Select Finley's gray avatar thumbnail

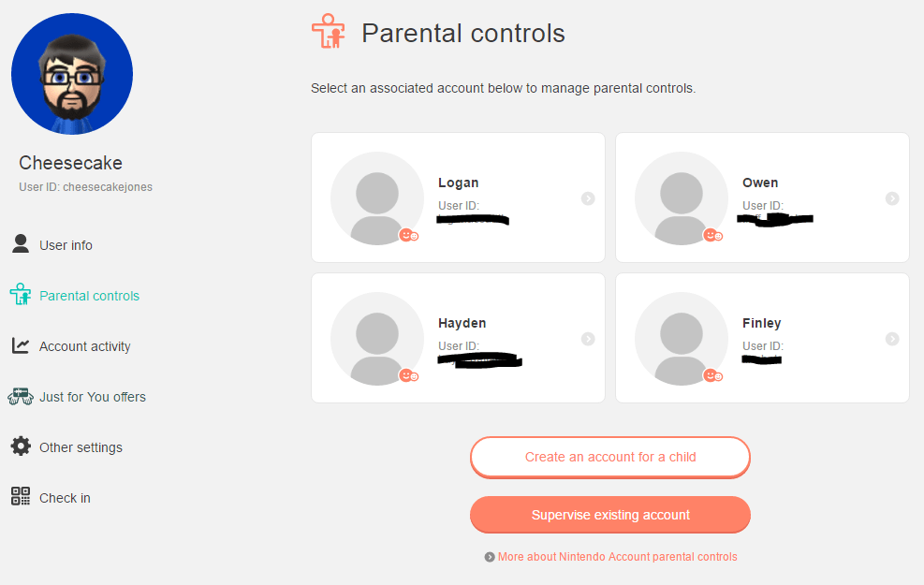pyautogui.click(x=682, y=339)
